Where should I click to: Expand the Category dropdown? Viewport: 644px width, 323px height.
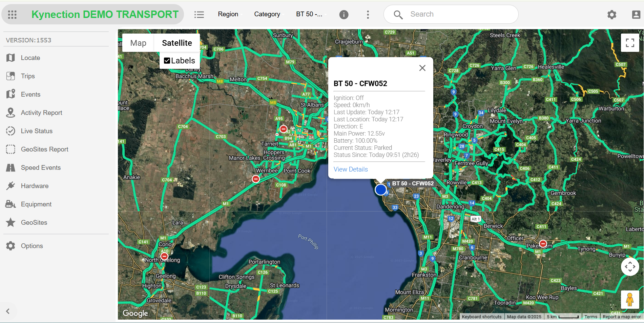[x=267, y=14]
